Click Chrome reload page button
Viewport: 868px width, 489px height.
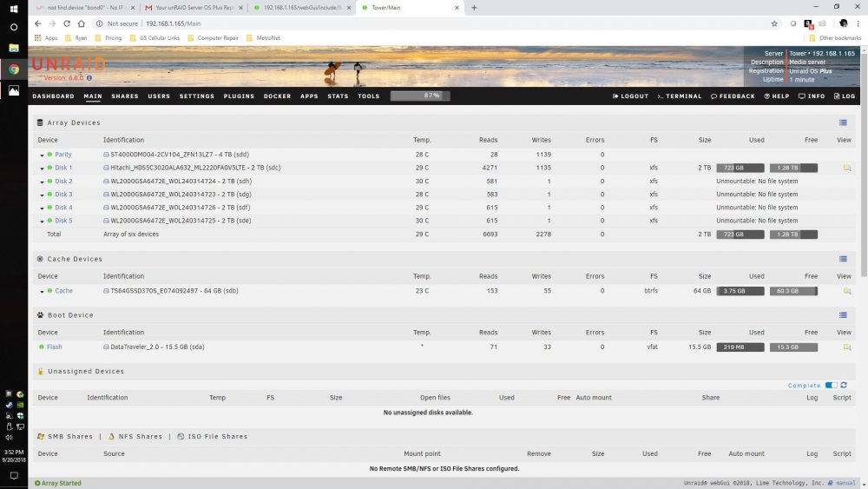tap(67, 23)
